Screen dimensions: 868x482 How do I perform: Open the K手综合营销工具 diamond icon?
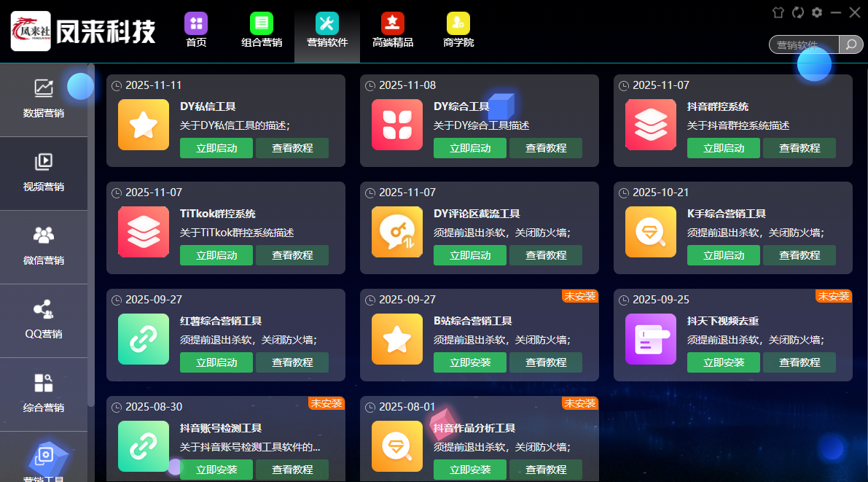pyautogui.click(x=650, y=232)
